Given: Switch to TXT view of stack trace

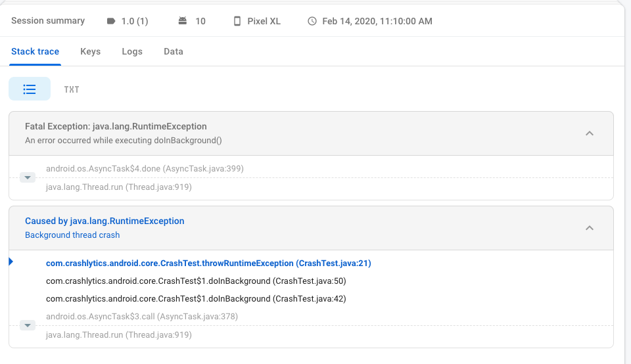Looking at the screenshot, I should [x=72, y=89].
